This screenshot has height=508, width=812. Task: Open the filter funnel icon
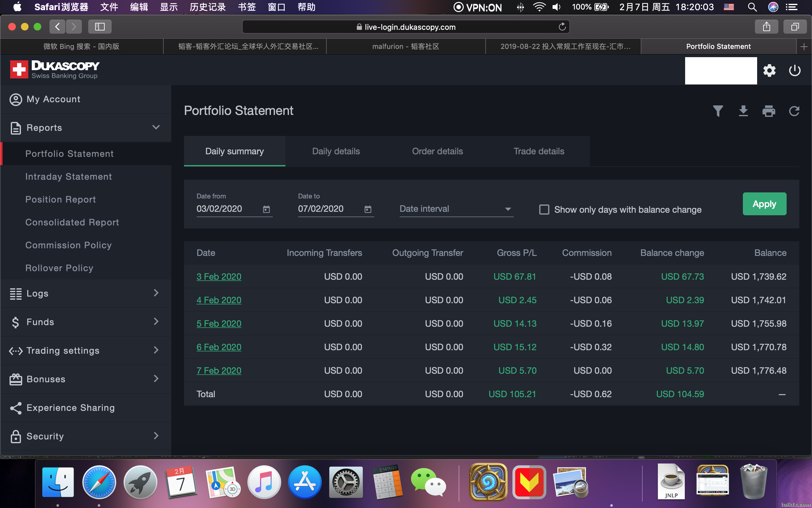click(x=718, y=111)
